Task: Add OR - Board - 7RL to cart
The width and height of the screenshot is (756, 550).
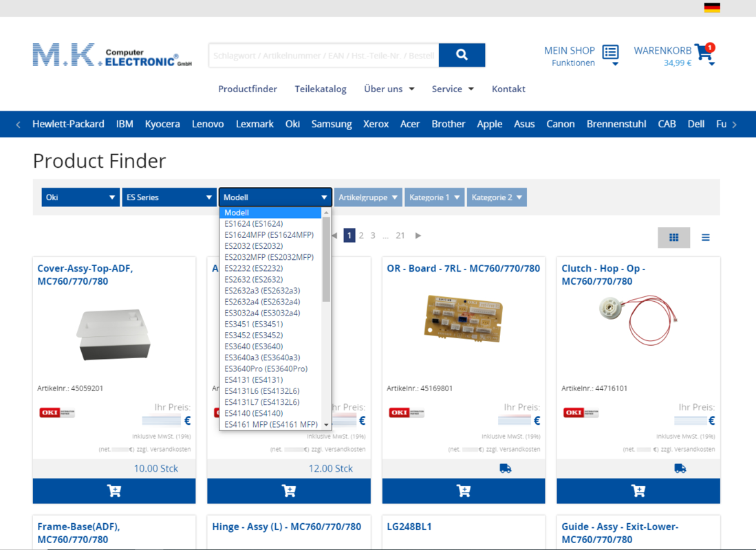Action: [464, 491]
